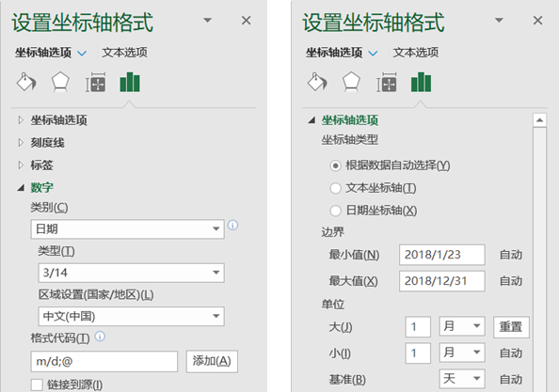Click the info icon beside 日期 category dropdown
Image resolution: width=559 pixels, height=392 pixels.
(x=232, y=226)
